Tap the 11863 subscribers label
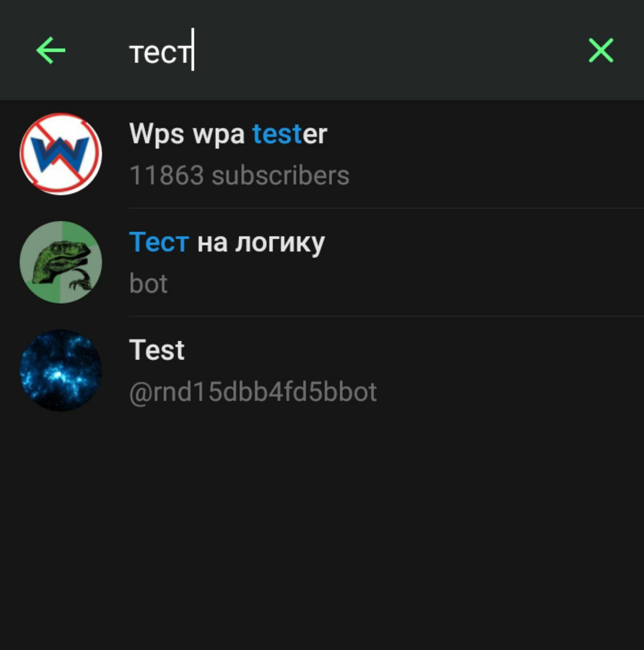 click(239, 176)
